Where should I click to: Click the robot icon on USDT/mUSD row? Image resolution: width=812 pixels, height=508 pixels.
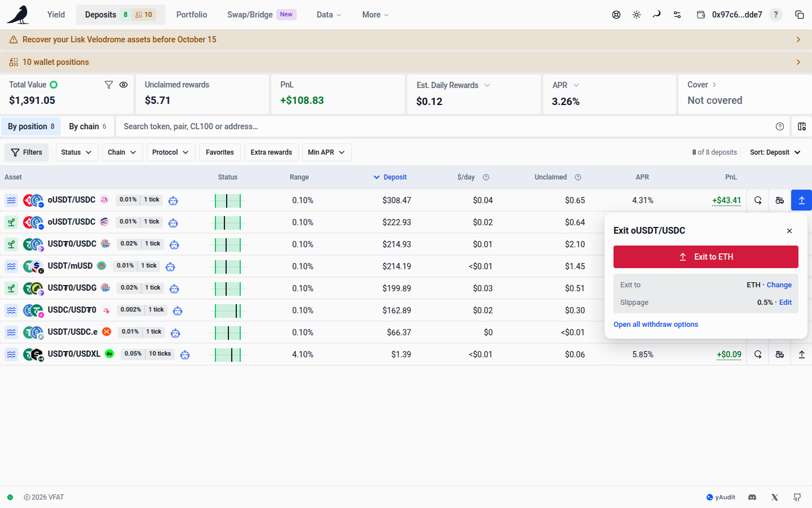click(170, 266)
